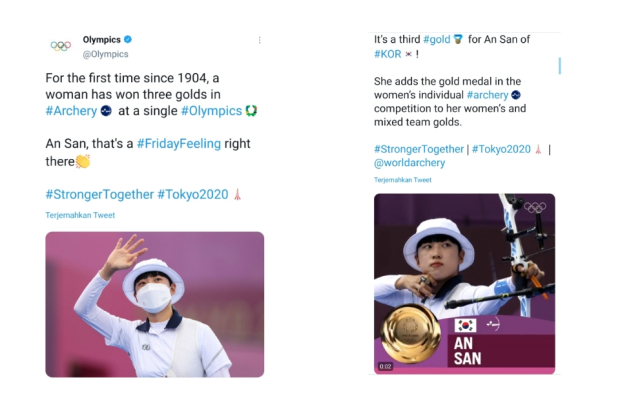This screenshot has height=413, width=620.
Task: Click the 0:02 video duration label
Action: (386, 366)
